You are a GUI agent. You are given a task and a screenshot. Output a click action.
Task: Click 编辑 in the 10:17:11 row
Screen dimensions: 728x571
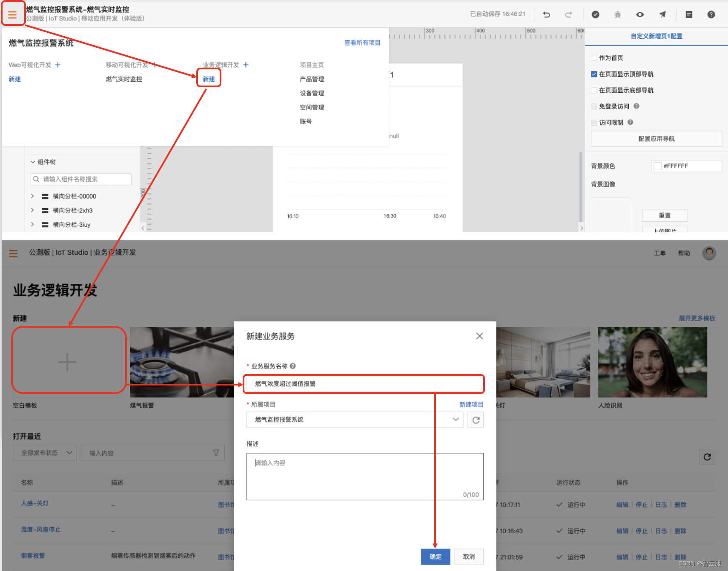(x=622, y=505)
